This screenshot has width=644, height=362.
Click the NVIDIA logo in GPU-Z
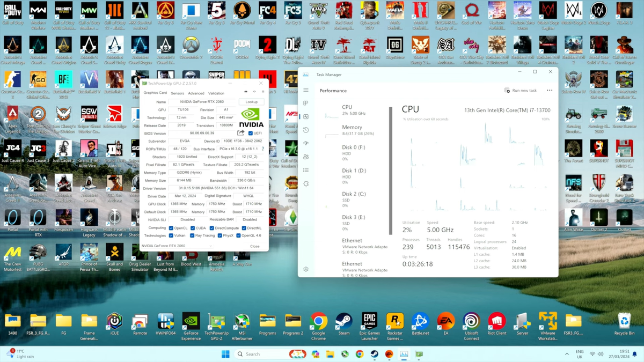click(251, 117)
